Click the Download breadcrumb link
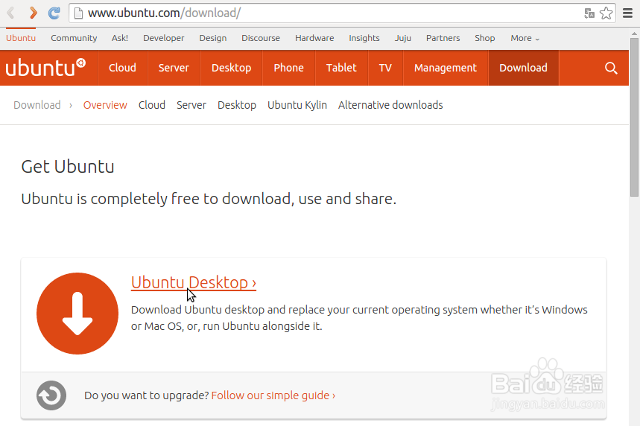 point(37,105)
